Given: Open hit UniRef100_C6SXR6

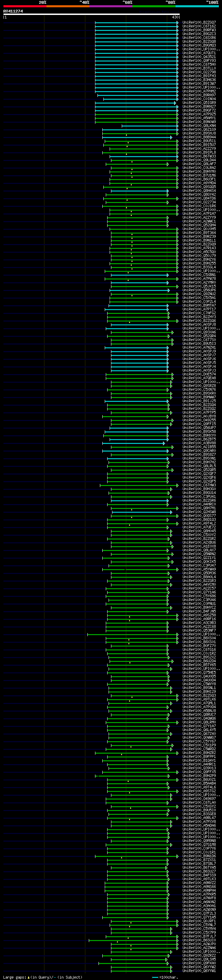Looking at the screenshot, I should coord(199,38).
